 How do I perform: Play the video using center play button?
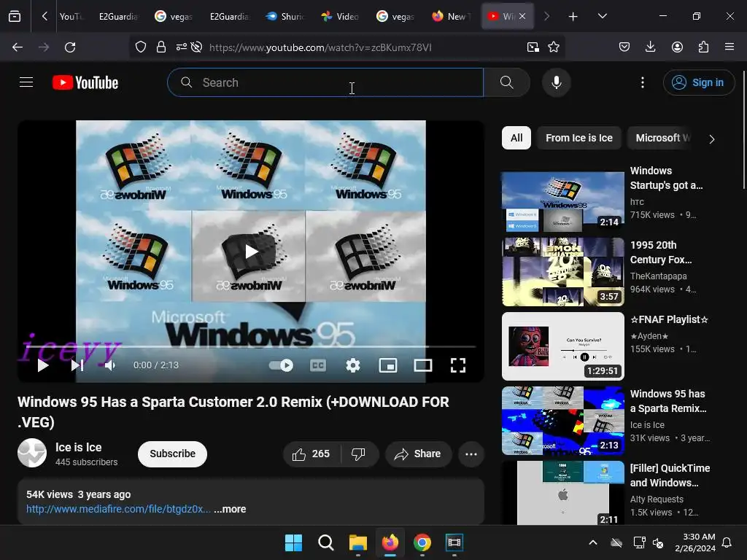(x=251, y=252)
